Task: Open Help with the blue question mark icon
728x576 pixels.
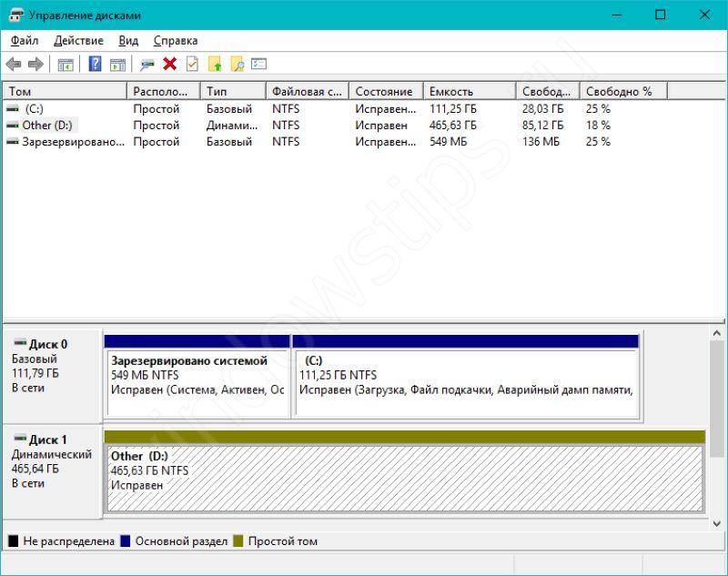Action: [95, 64]
